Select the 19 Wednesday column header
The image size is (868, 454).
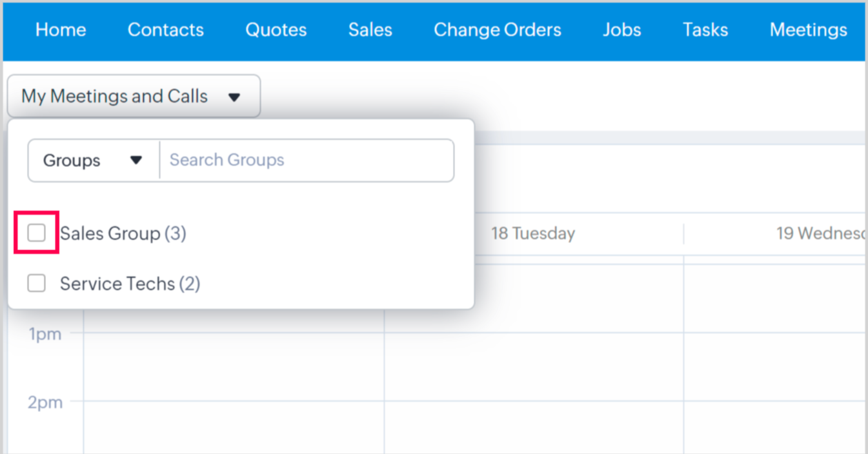tap(820, 233)
